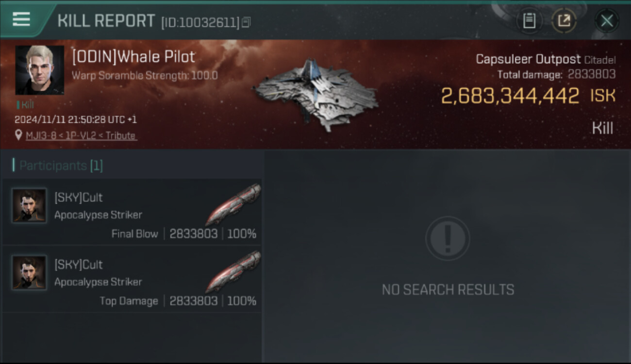The width and height of the screenshot is (631, 364).
Task: Share the kill report externally
Action: [x=564, y=21]
